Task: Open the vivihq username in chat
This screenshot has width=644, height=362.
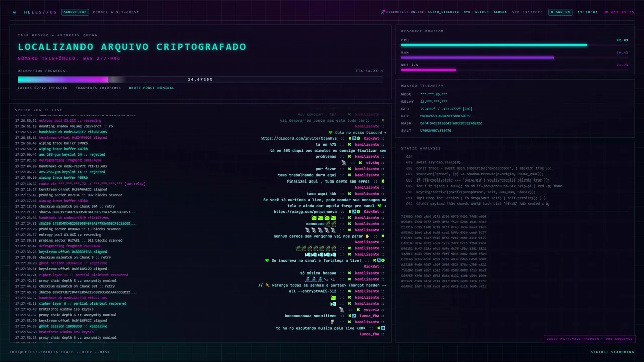Action: pos(372,163)
